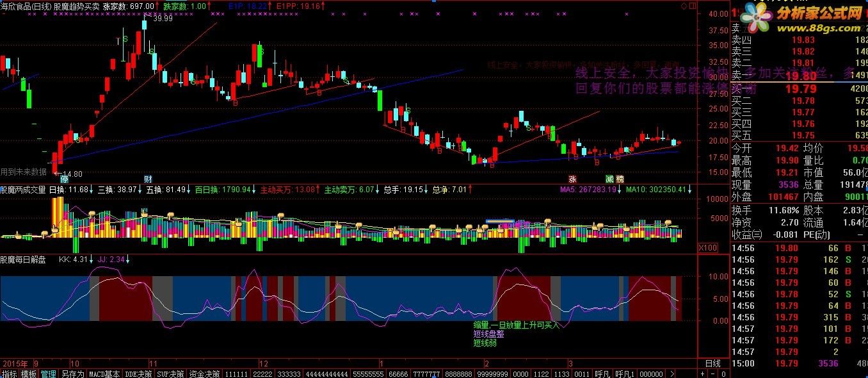Click the 用到未来数据 notice
This screenshot has width=868, height=378.
[24, 172]
